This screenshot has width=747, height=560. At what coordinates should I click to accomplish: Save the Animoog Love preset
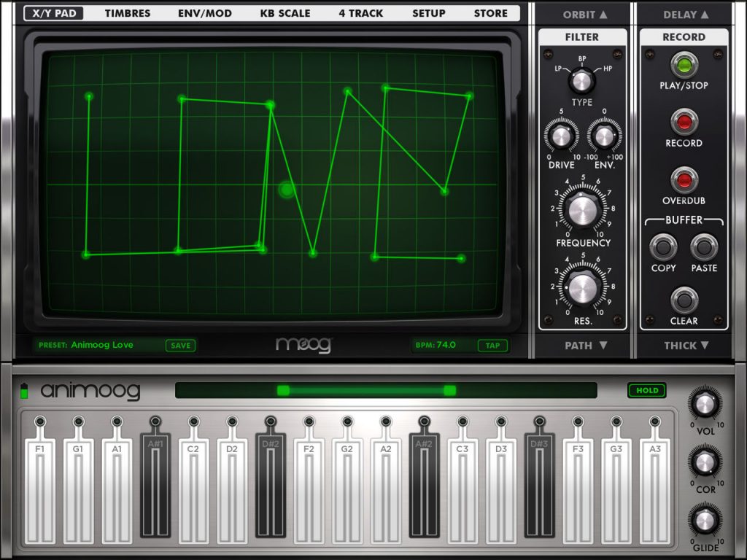(x=181, y=345)
